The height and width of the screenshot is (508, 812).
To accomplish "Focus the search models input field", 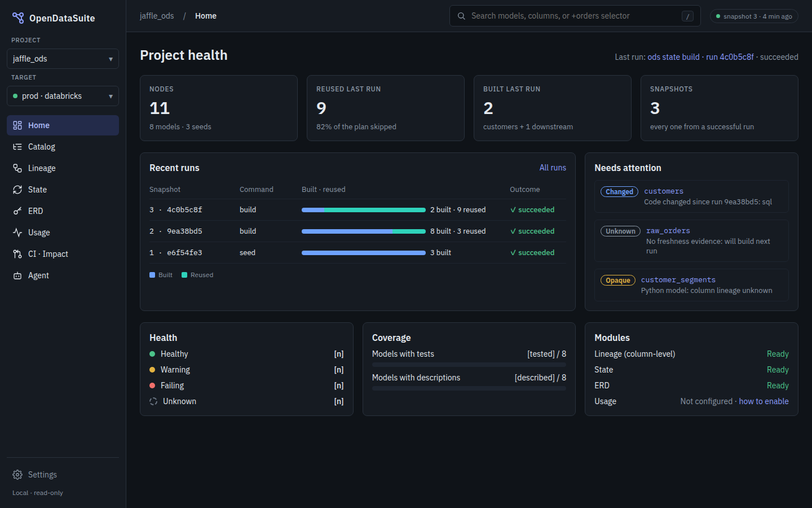I will coord(575,16).
